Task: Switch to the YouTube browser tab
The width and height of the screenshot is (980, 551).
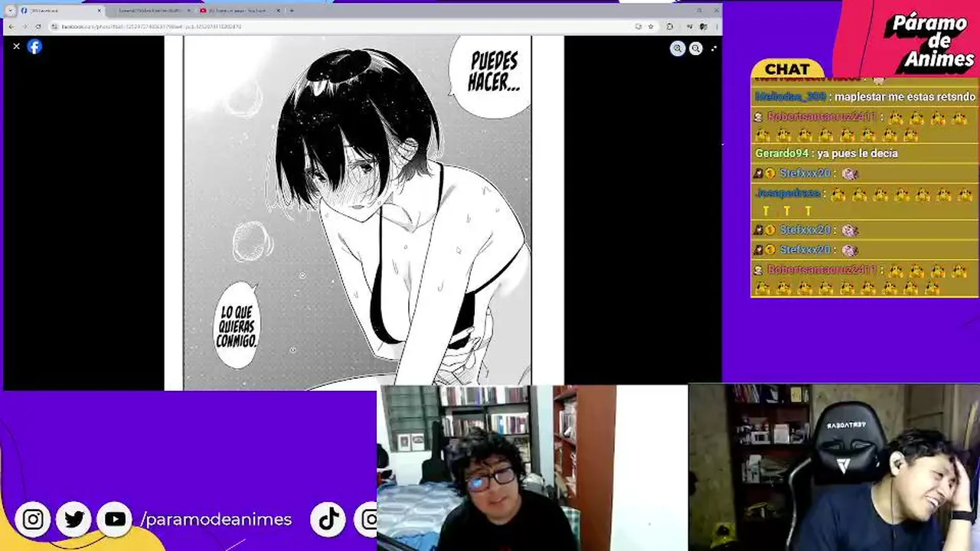Action: (x=240, y=11)
